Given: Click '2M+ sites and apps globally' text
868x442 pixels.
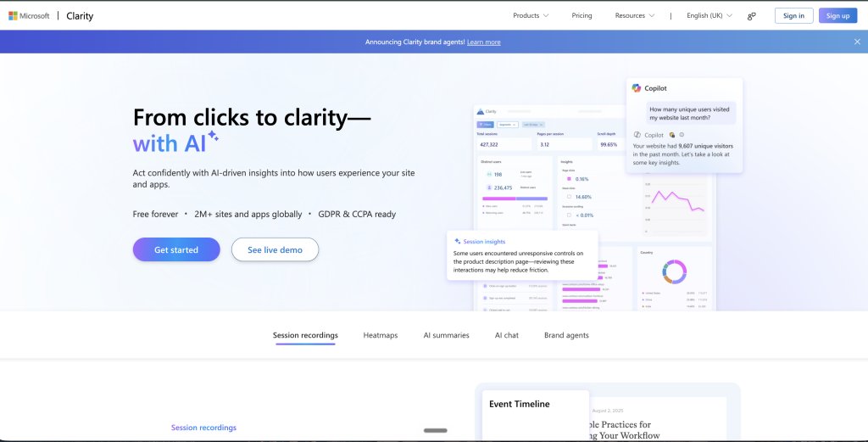Looking at the screenshot, I should pyautogui.click(x=248, y=215).
